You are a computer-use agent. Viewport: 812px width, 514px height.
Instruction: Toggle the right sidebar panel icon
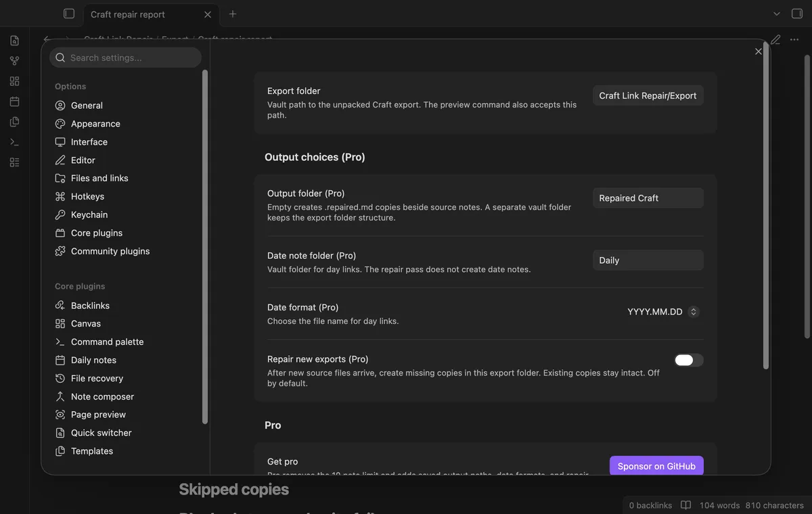797,14
